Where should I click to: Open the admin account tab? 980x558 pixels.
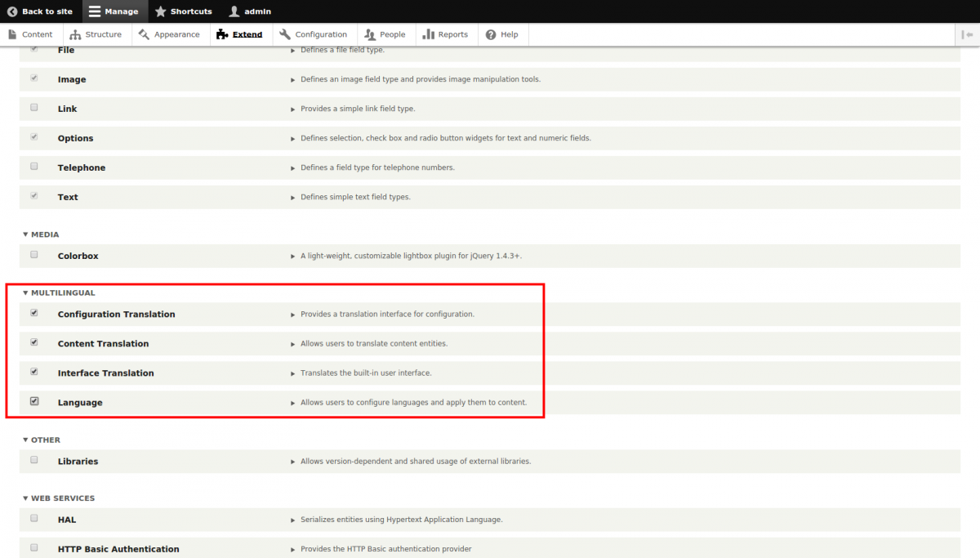[x=250, y=11]
